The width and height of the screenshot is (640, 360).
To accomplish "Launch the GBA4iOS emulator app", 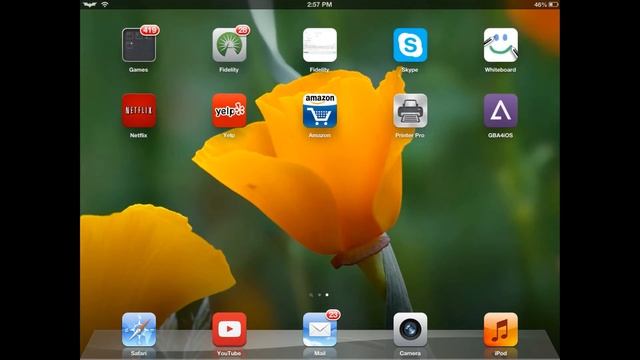I will point(500,111).
